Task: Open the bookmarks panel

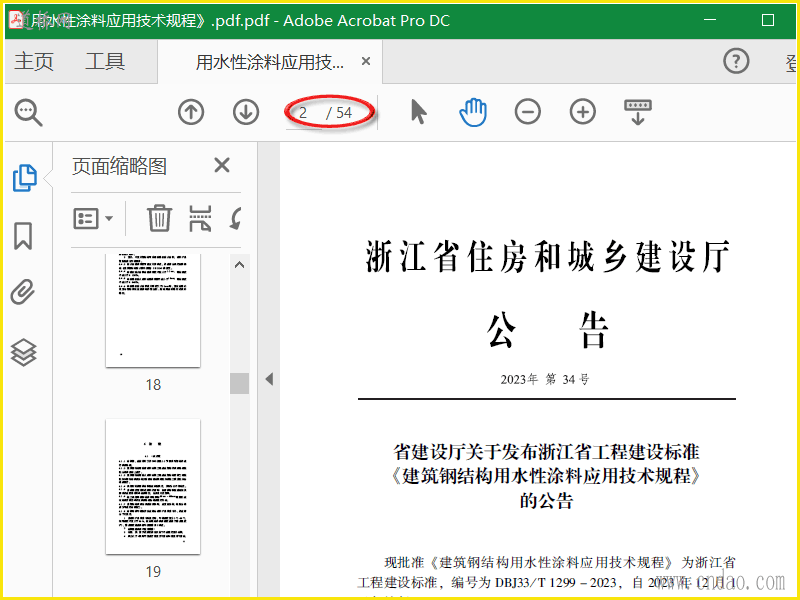Action: [x=23, y=236]
